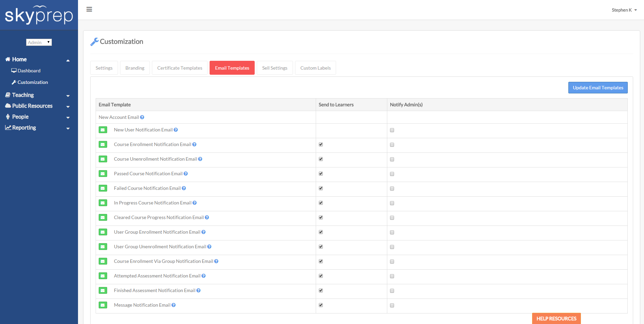This screenshot has height=324, width=644.
Task: Enable Notify Admin for Finished Assessment Notification Email
Action: click(392, 291)
